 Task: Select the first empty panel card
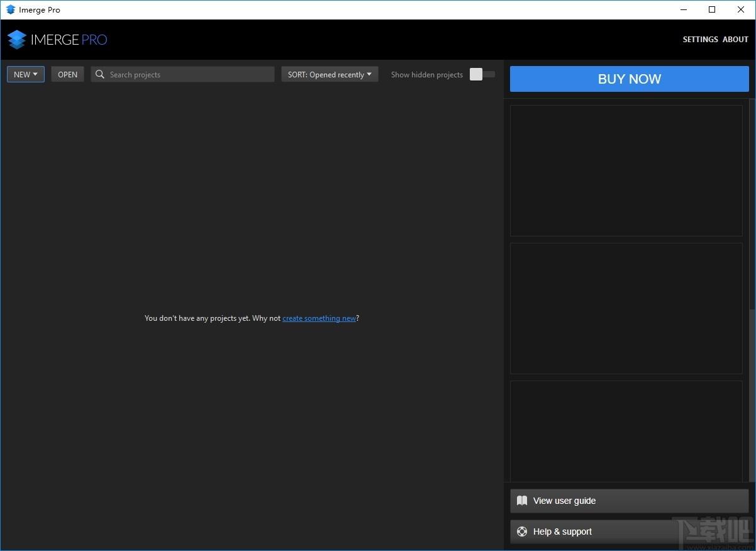pos(626,170)
